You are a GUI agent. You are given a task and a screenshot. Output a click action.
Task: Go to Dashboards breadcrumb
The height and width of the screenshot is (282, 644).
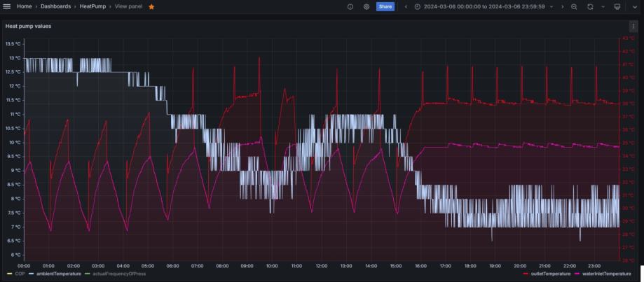tap(55, 6)
